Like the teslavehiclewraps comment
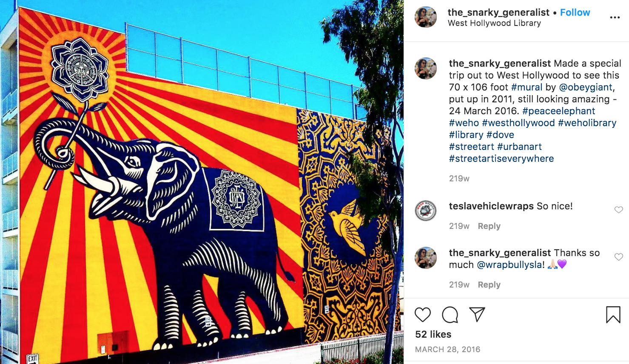 619,210
